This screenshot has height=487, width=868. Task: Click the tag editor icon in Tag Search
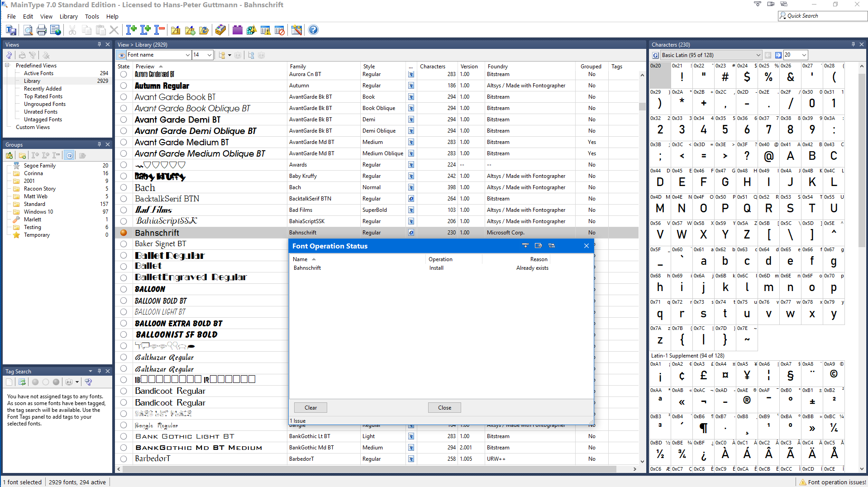[x=88, y=382]
